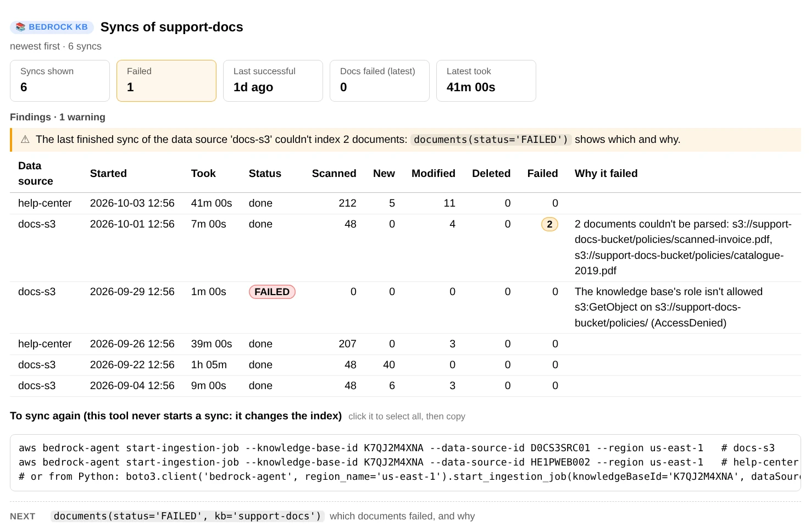Image resolution: width=811 pixels, height=532 pixels.
Task: Click the Docs failed (latest) card
Action: click(x=380, y=81)
